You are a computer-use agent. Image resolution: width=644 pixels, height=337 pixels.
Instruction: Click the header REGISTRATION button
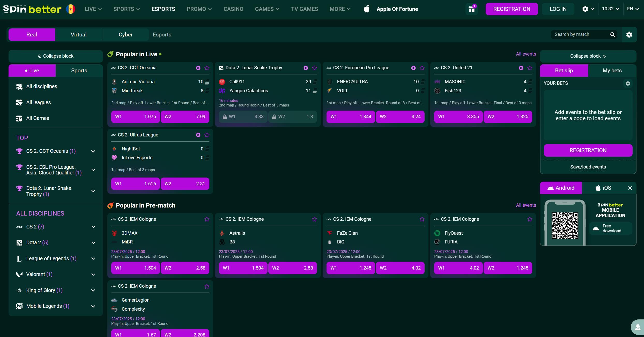click(x=512, y=9)
